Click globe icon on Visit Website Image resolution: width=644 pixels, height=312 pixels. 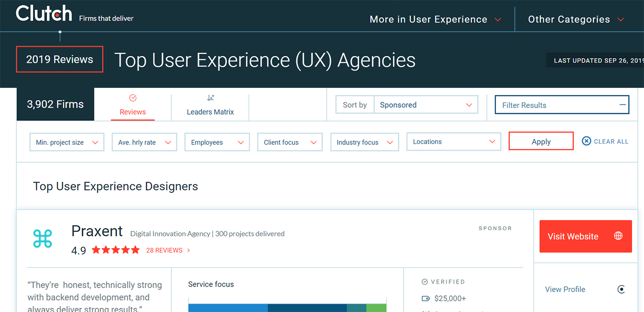(x=619, y=236)
